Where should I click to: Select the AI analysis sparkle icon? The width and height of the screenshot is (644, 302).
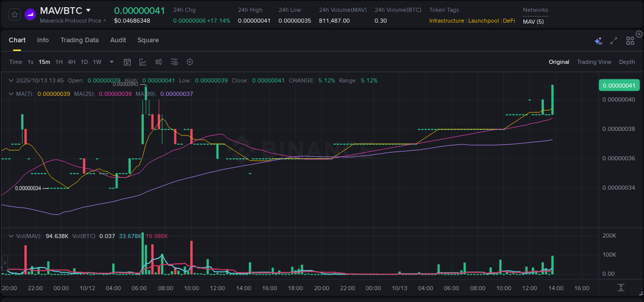[598, 40]
